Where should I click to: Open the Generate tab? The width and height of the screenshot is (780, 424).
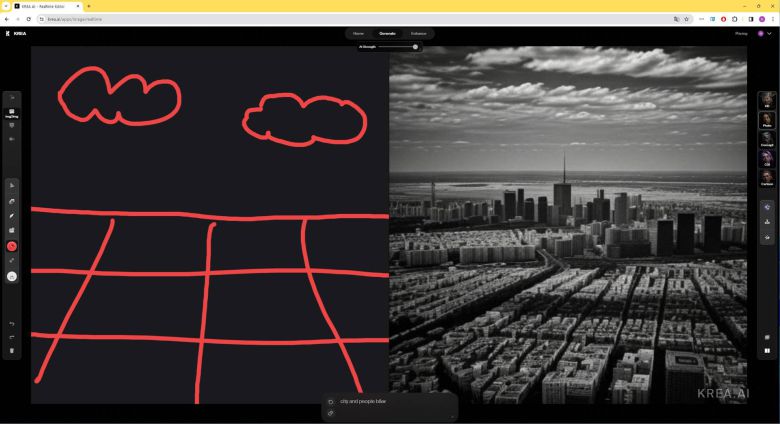387,33
